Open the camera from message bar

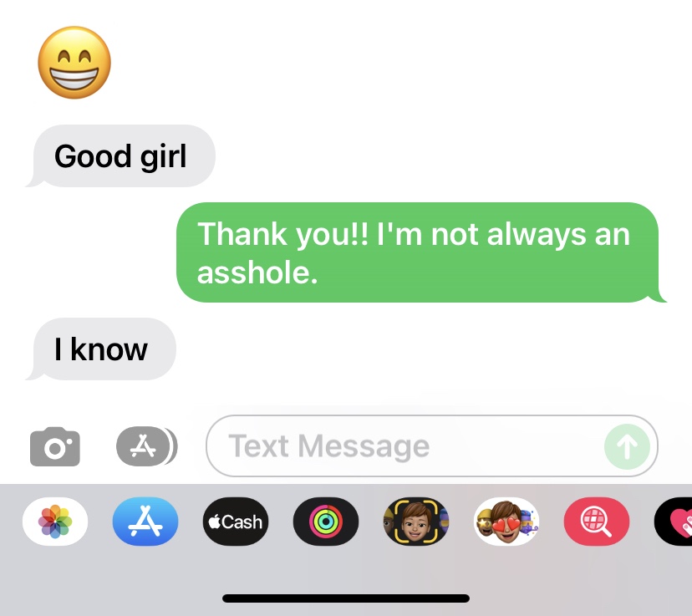pos(54,446)
